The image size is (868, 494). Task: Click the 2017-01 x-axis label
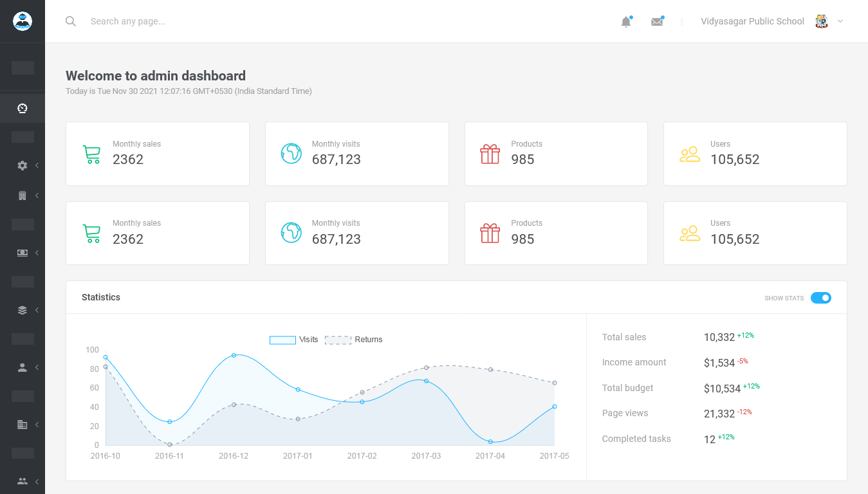(x=298, y=455)
